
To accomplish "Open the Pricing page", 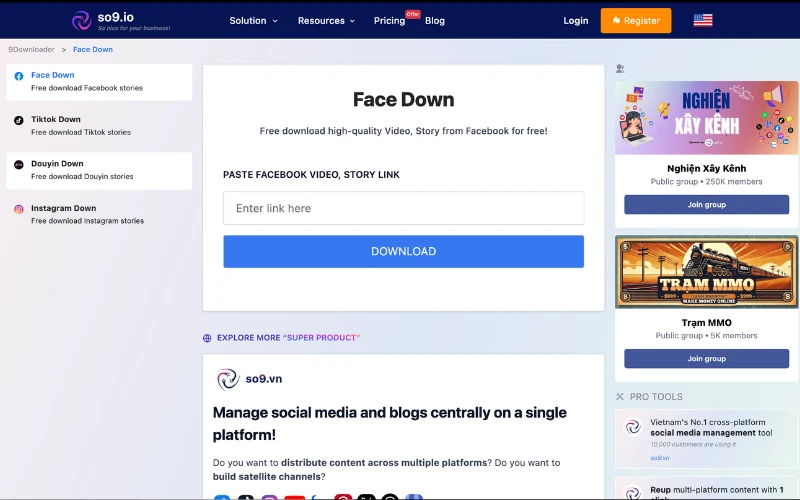I will tap(389, 21).
